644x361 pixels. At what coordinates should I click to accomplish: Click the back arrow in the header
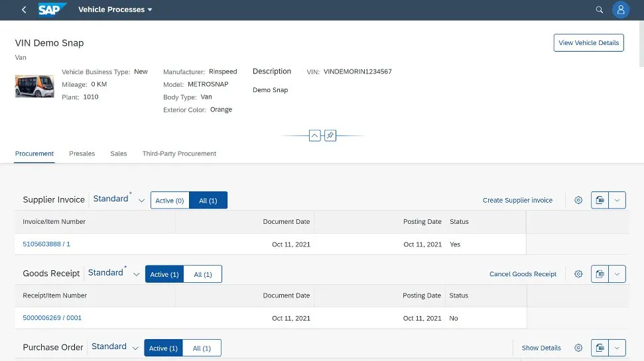coord(24,10)
